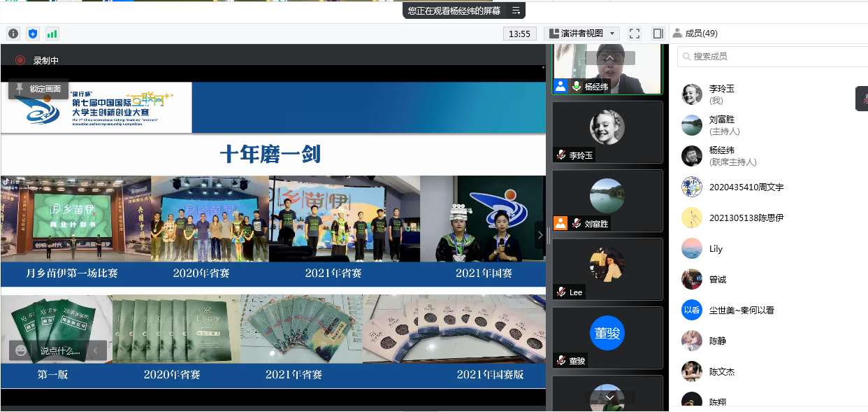868x412 pixels.
Task: Click 刘富胜's orange host badge icon
Action: coord(560,224)
